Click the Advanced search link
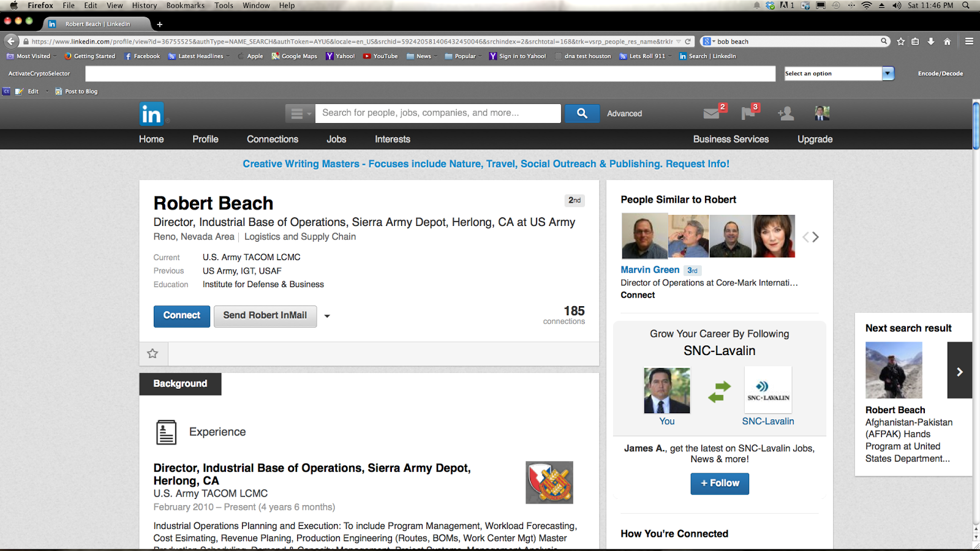The width and height of the screenshot is (980, 551). [625, 114]
